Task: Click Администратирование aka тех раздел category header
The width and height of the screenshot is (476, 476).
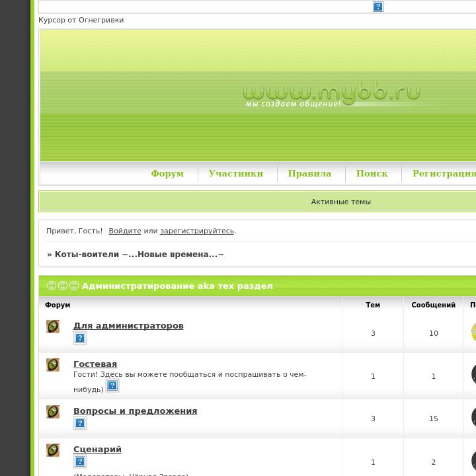Action: (177, 286)
